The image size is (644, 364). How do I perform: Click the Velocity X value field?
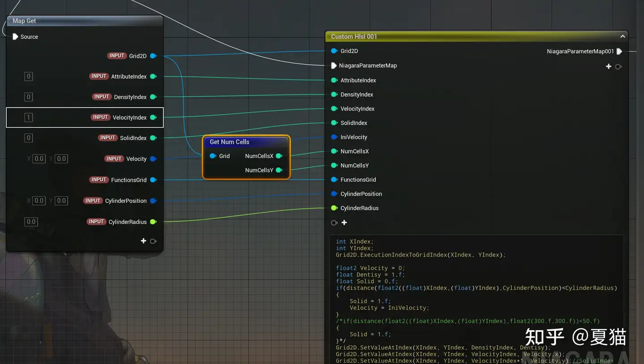[39, 159]
